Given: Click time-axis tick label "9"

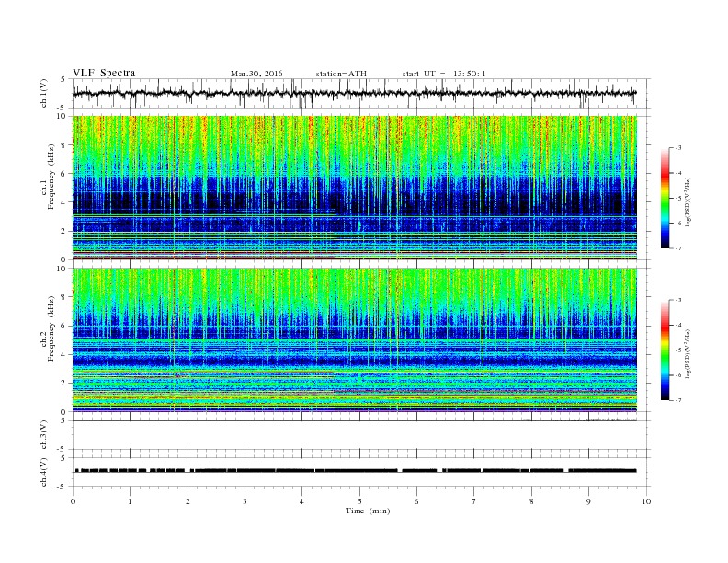Looking at the screenshot, I should 588,501.
